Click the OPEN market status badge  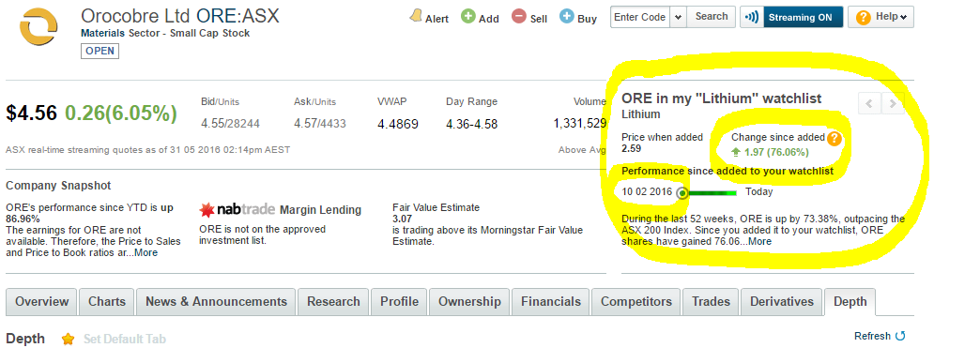100,52
